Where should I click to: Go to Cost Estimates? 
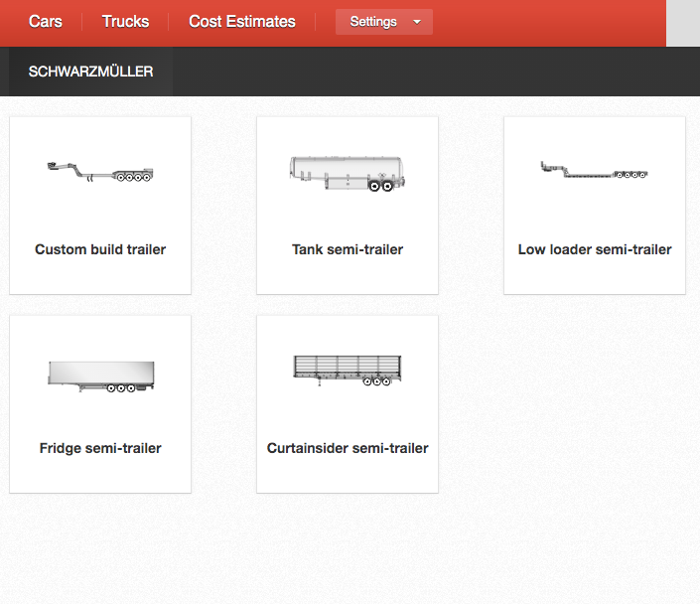242,22
